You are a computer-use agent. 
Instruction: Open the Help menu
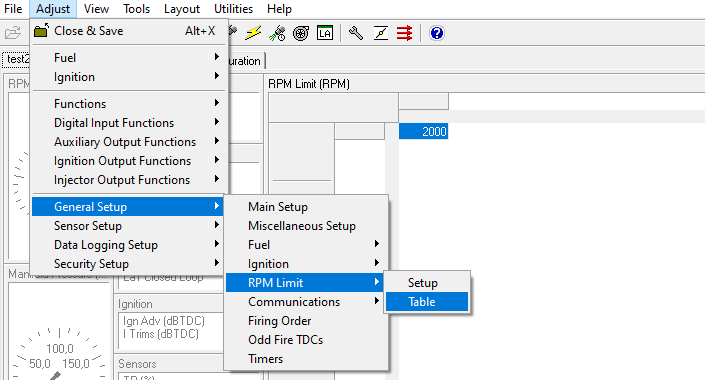tap(279, 9)
